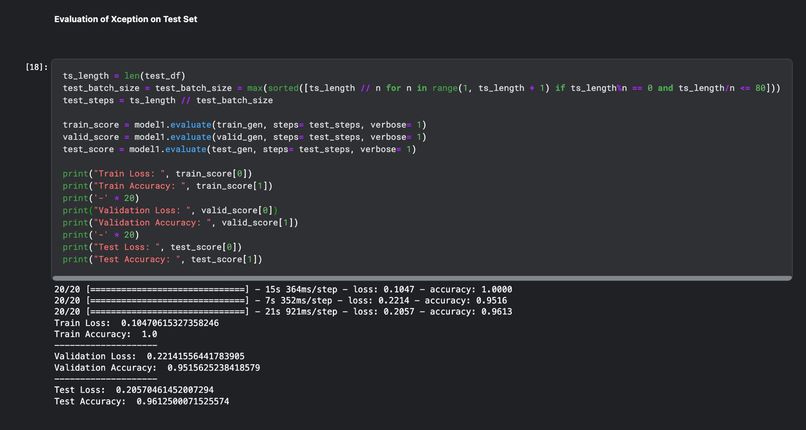
Task: Click the code line print("Test Loss: ", test_score[0])
Action: point(152,247)
